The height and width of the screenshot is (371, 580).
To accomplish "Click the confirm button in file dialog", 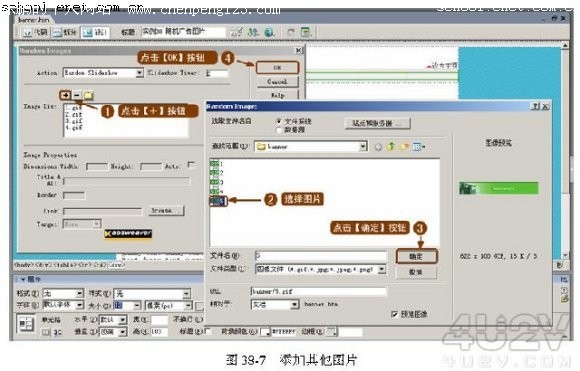I will [417, 256].
